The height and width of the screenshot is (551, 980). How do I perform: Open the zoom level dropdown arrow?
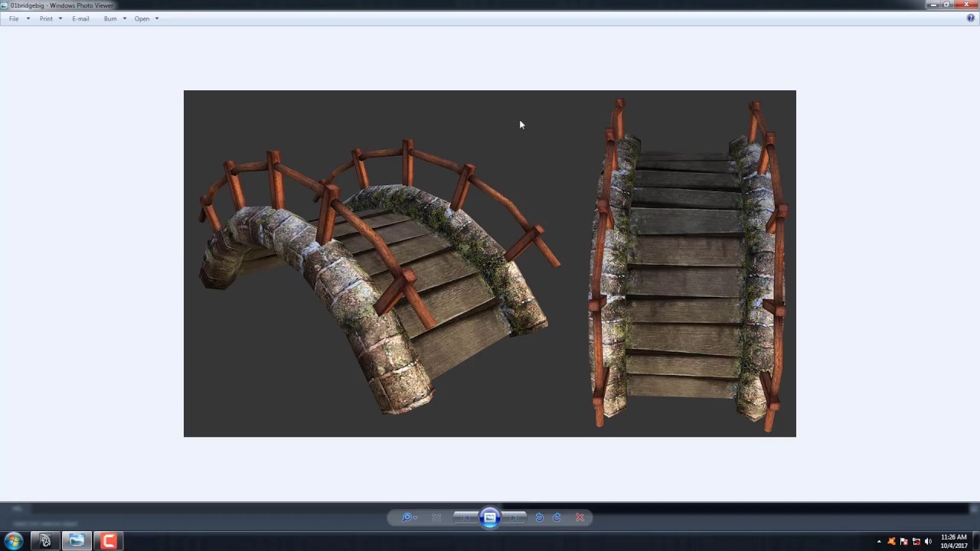(x=415, y=517)
